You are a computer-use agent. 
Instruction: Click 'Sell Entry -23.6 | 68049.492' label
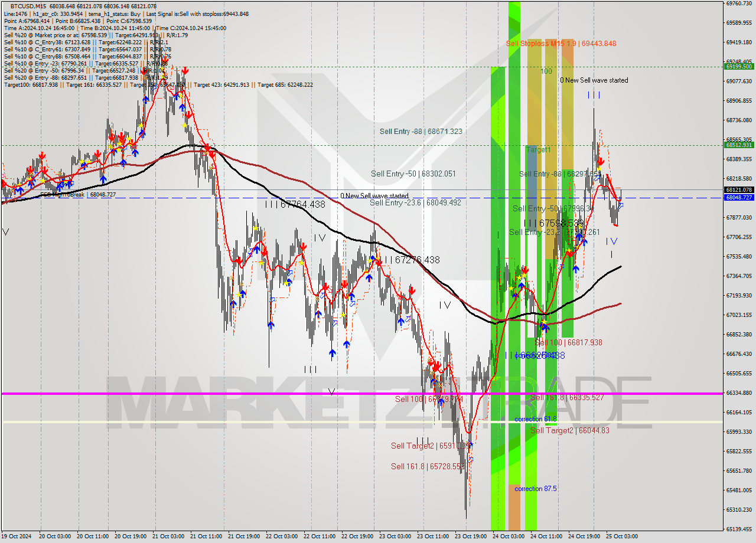pos(415,203)
